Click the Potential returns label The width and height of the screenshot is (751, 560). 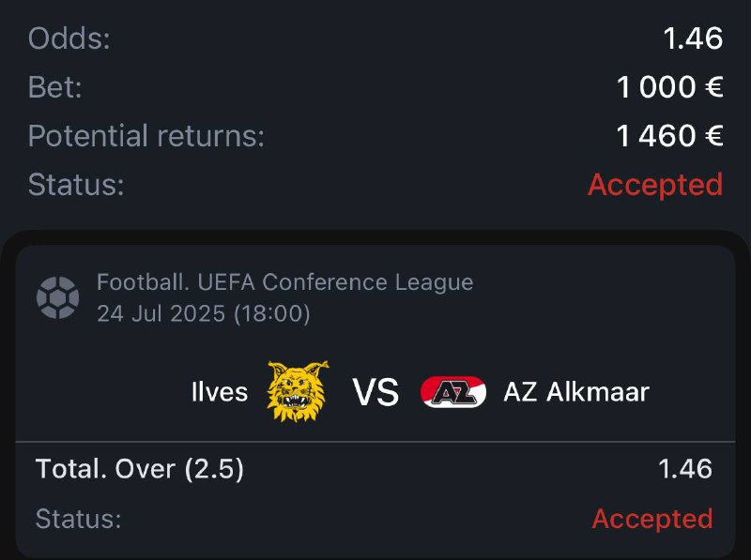(146, 136)
